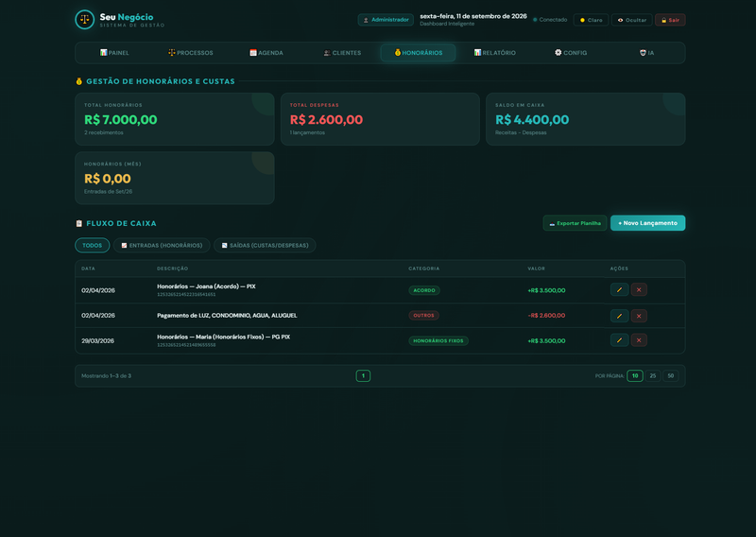
Task: Edit the LUZ, CONDOMINIO payment entry
Action: (x=619, y=316)
